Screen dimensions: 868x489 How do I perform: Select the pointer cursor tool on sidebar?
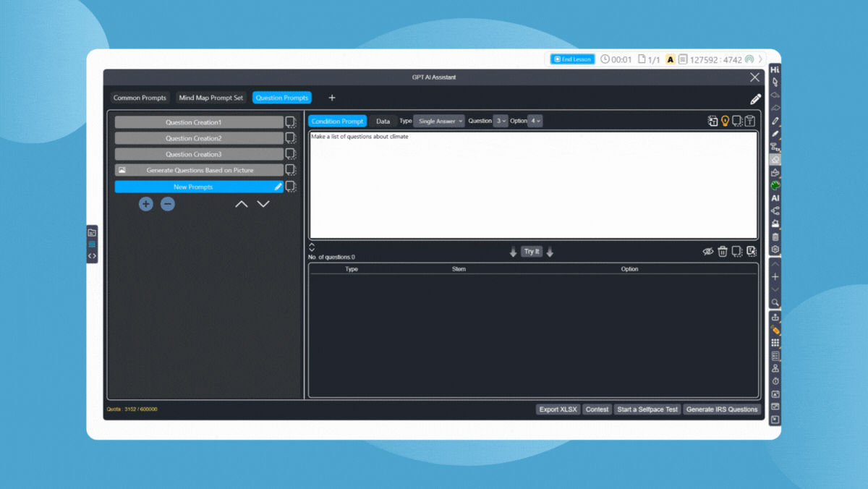tap(775, 82)
